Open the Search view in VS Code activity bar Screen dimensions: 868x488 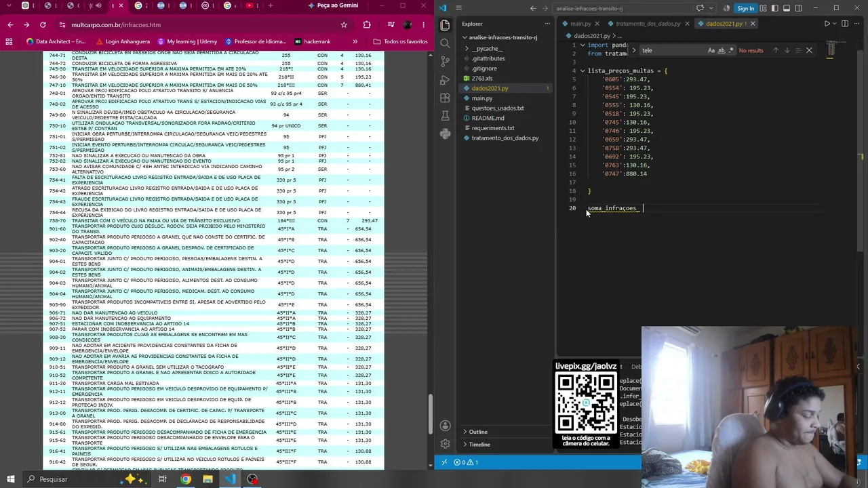click(x=445, y=43)
